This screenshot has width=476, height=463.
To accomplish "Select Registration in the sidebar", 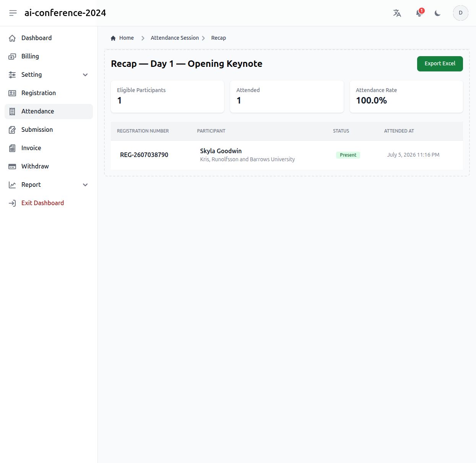I will click(x=49, y=93).
